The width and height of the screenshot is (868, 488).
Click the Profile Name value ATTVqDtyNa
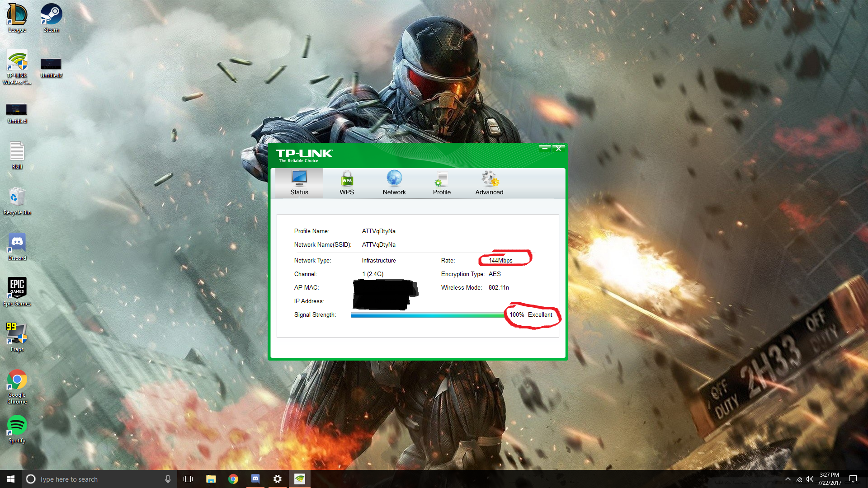[x=379, y=231]
